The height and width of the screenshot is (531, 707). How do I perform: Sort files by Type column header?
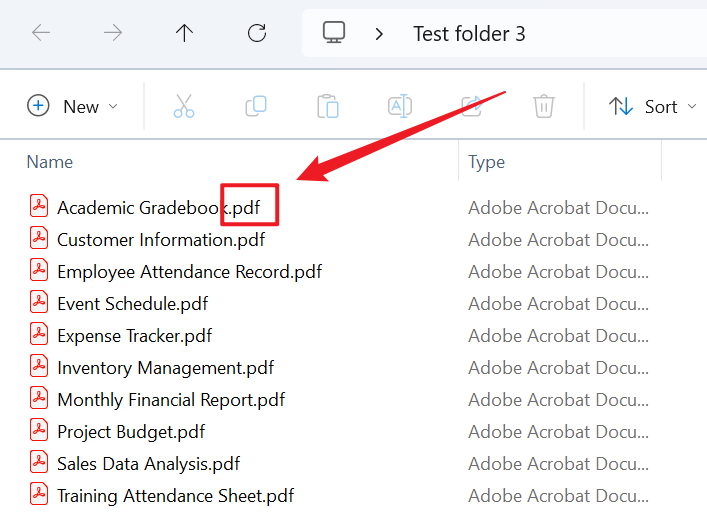(x=487, y=162)
